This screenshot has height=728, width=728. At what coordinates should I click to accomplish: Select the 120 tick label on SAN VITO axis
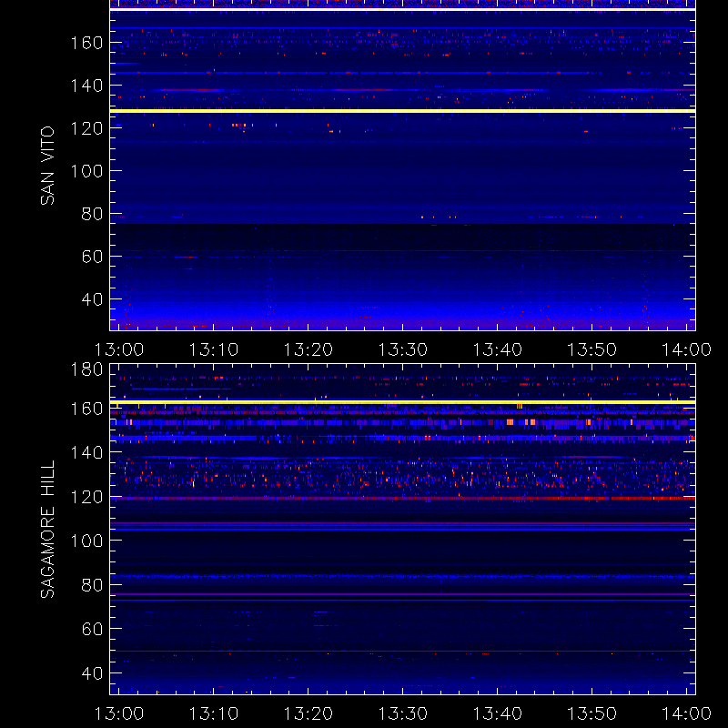point(86,128)
